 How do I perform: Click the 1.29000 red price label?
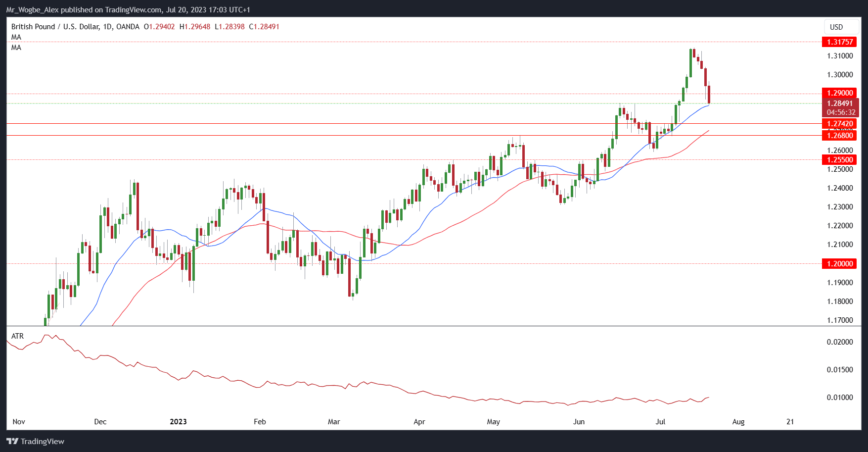(839, 93)
